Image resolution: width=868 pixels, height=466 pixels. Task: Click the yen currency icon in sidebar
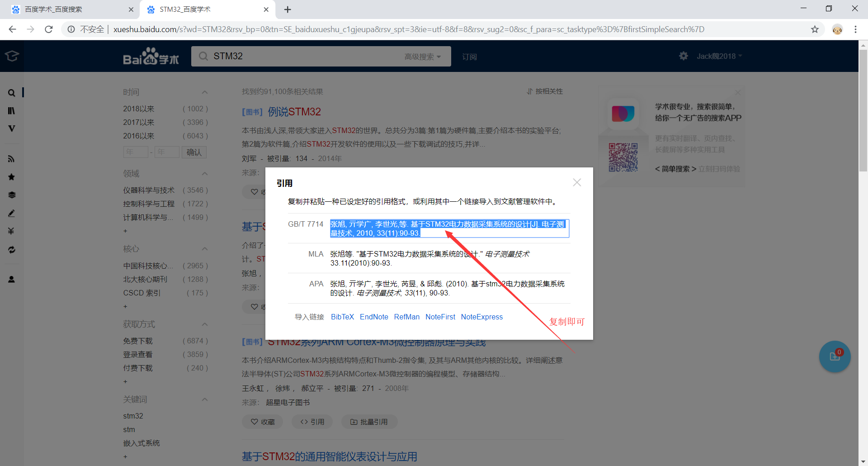coord(12,231)
